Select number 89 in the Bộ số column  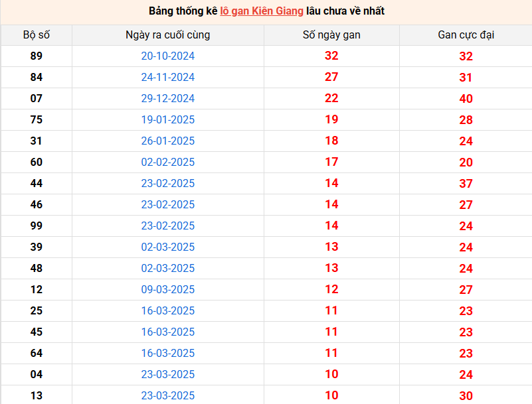(37, 56)
